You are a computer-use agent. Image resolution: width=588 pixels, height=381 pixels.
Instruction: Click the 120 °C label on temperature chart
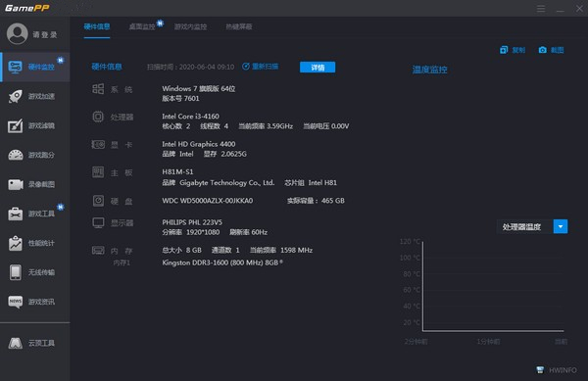click(410, 242)
